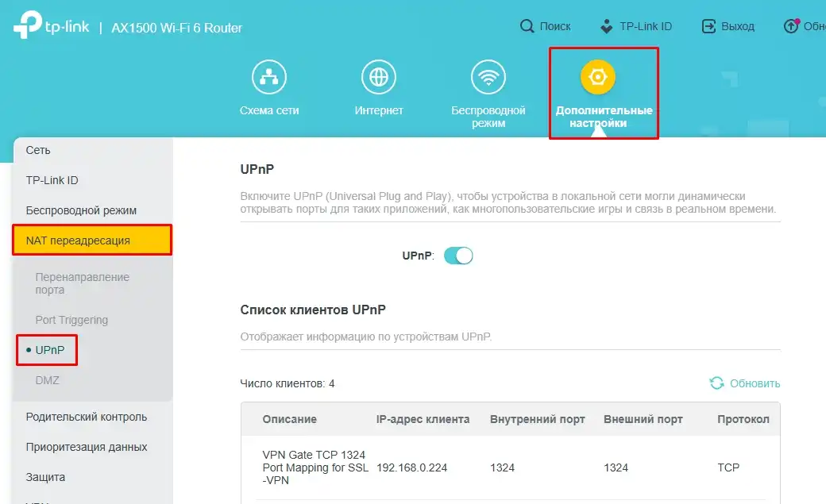Select the Защита menu item
The image size is (826, 504).
[x=46, y=477]
